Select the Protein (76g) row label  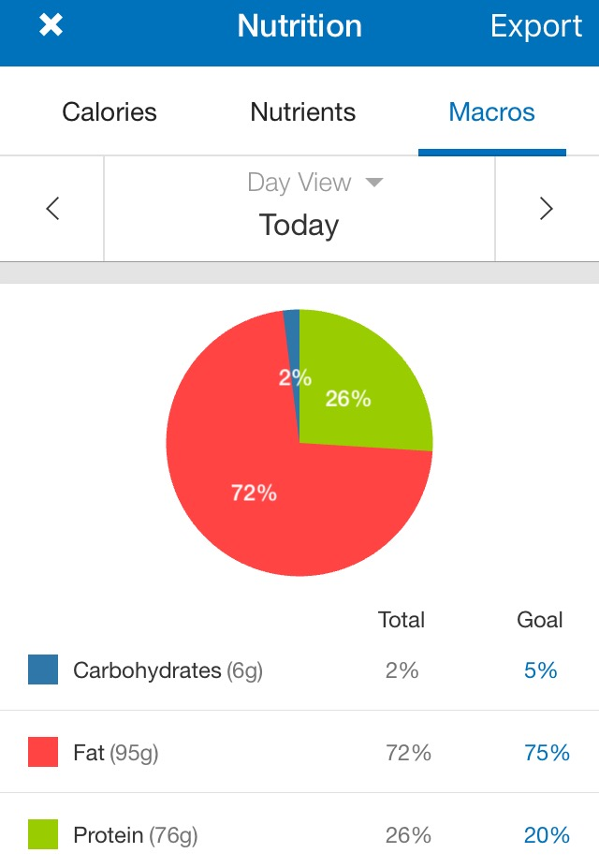[x=136, y=834]
